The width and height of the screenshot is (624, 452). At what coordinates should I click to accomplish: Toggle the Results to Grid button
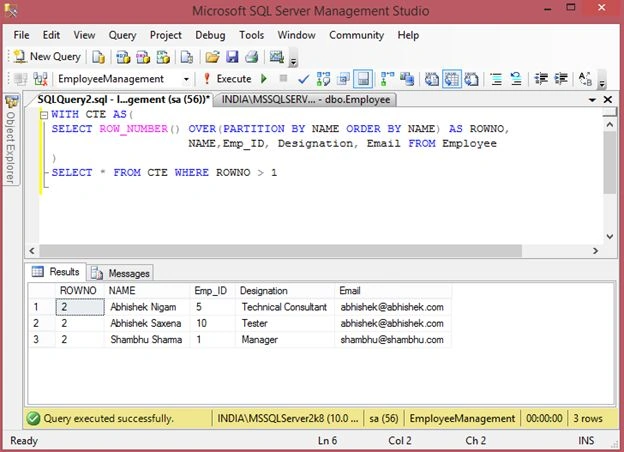click(452, 79)
